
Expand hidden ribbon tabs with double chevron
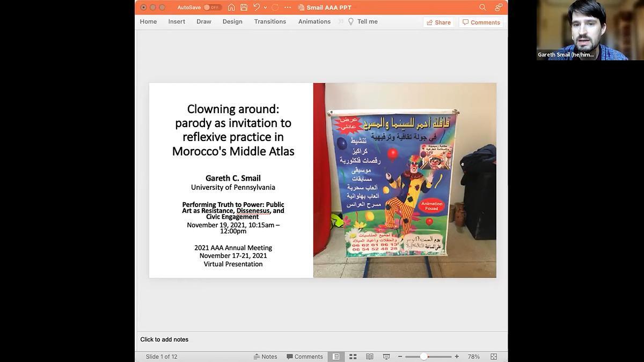[x=341, y=21]
